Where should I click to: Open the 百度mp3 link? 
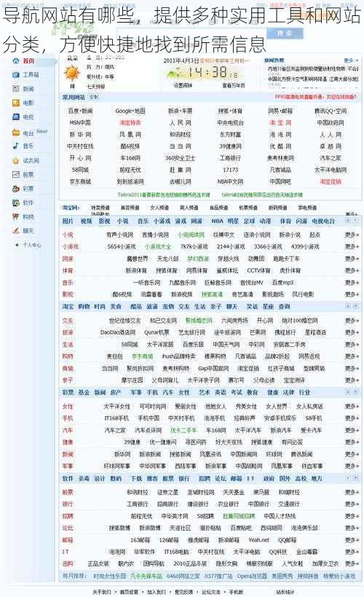(282, 283)
